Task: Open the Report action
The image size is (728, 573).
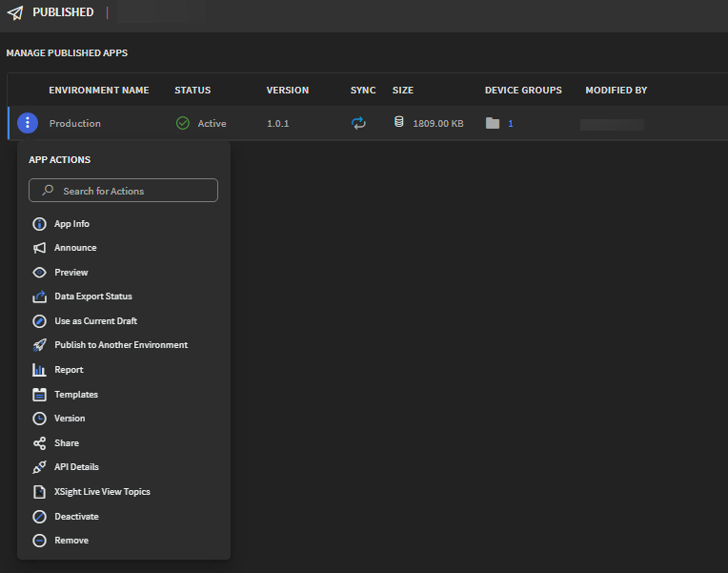Action: click(69, 370)
